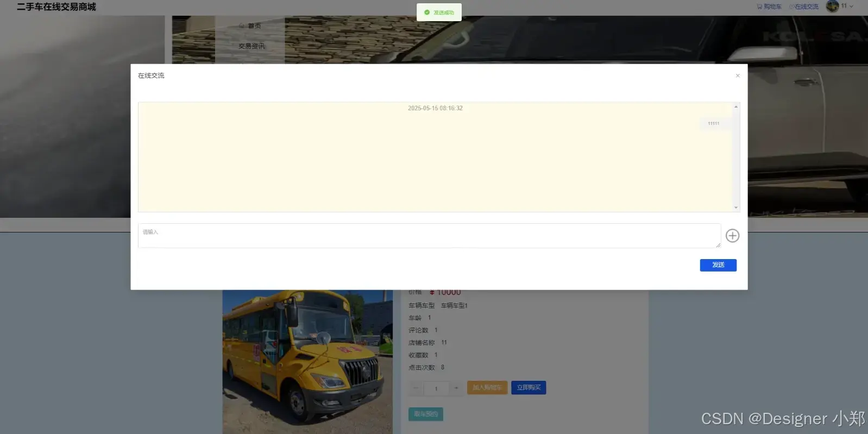Open the yellow school bus product image
Viewport: 868px width, 434px height.
click(307, 362)
